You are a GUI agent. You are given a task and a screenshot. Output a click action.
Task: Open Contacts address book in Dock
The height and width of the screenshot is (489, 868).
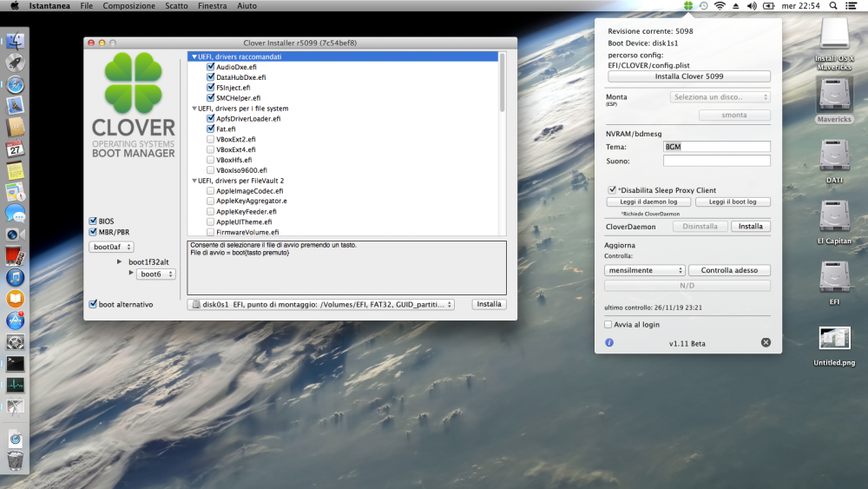15,128
